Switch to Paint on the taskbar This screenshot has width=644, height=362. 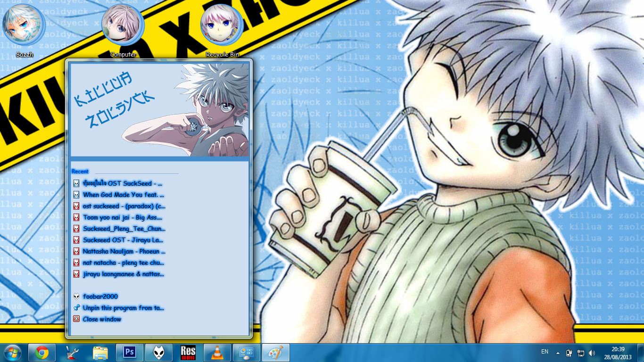275,353
